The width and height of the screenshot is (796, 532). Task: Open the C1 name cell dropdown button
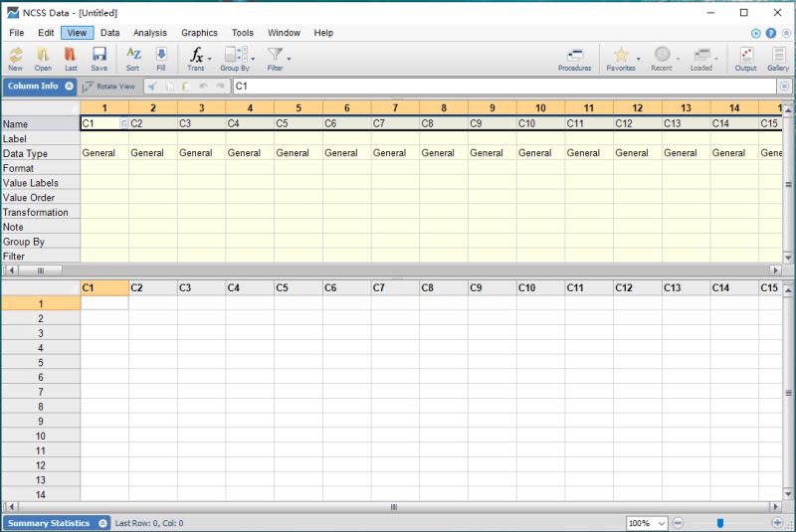pyautogui.click(x=123, y=123)
